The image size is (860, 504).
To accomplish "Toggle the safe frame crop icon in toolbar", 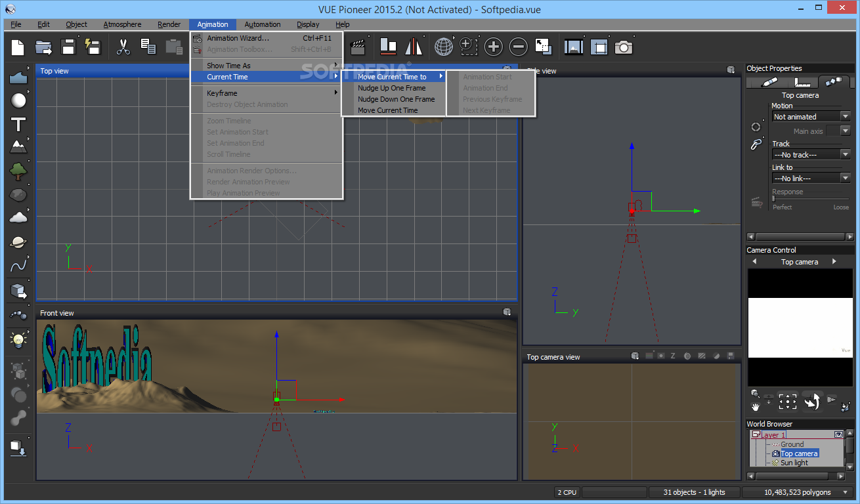I will [599, 47].
